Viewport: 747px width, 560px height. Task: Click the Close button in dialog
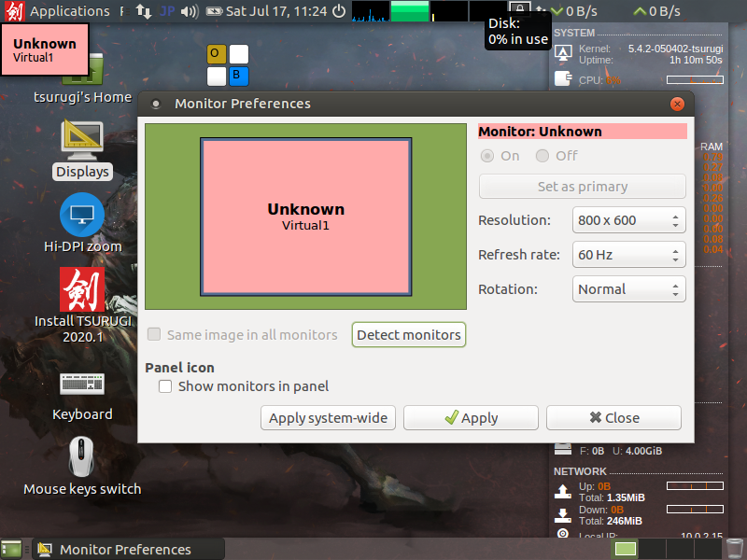tap(613, 417)
